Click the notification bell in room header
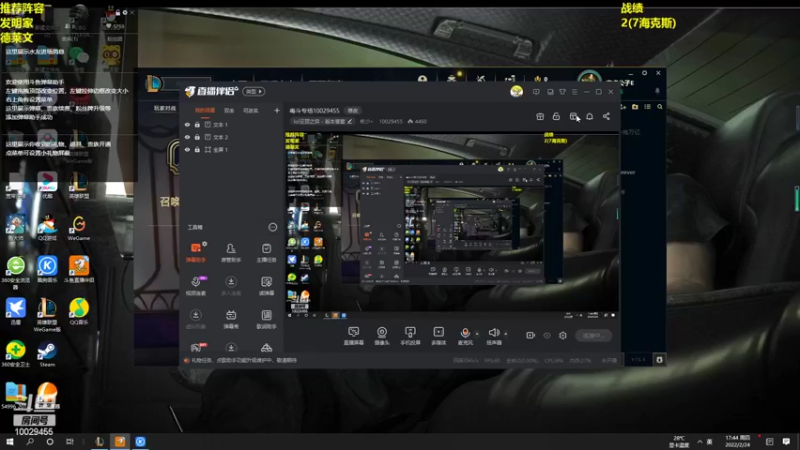This screenshot has height=450, width=800. pyautogui.click(x=589, y=116)
